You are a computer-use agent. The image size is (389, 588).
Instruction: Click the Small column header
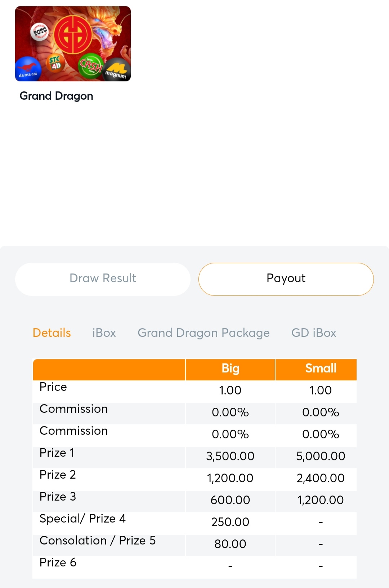point(321,368)
